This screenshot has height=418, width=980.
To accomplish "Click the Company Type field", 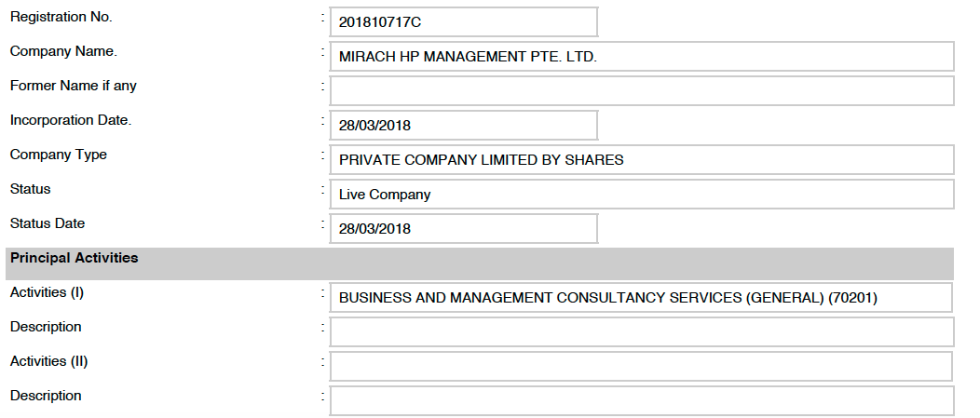I will 641,159.
